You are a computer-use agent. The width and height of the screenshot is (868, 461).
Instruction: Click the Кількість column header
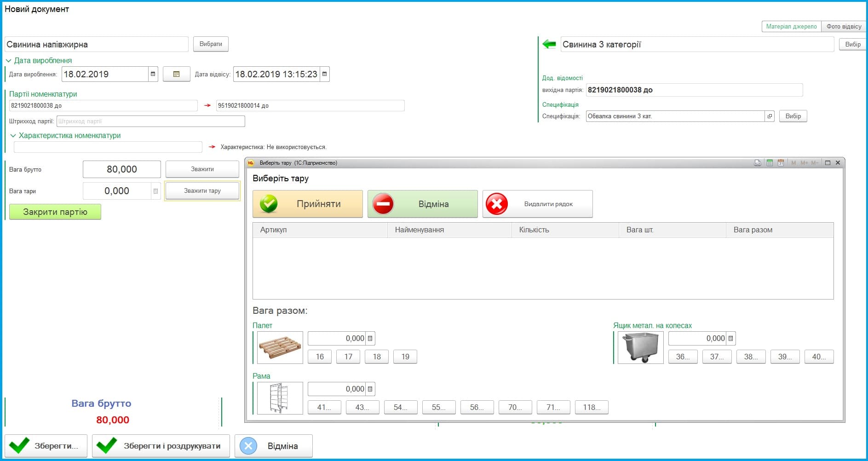[x=565, y=230]
